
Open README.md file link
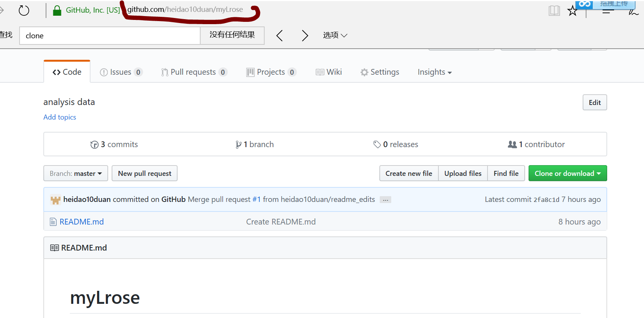coord(82,222)
